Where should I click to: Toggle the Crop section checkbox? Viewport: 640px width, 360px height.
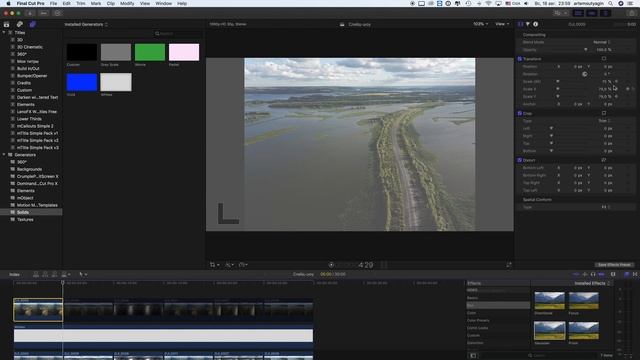point(520,113)
